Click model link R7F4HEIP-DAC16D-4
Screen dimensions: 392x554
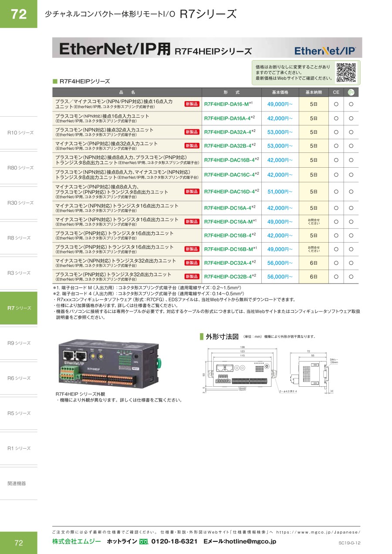pos(232,191)
